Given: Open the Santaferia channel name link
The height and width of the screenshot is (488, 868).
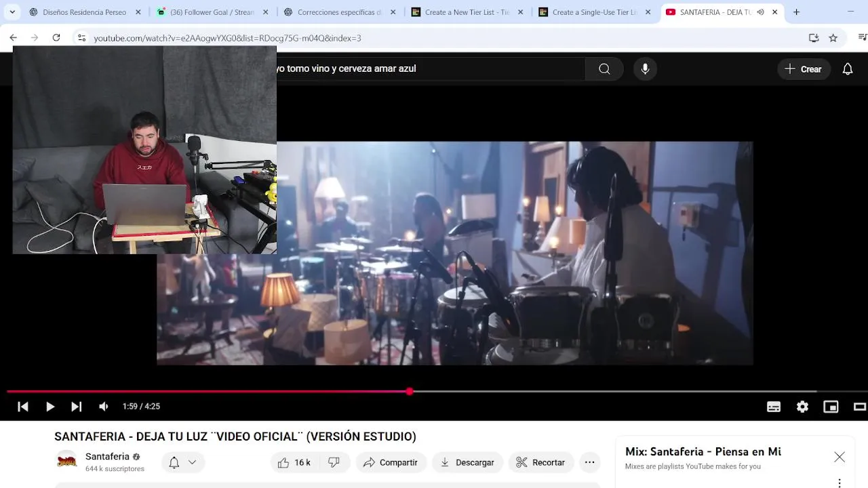Looking at the screenshot, I should (107, 456).
